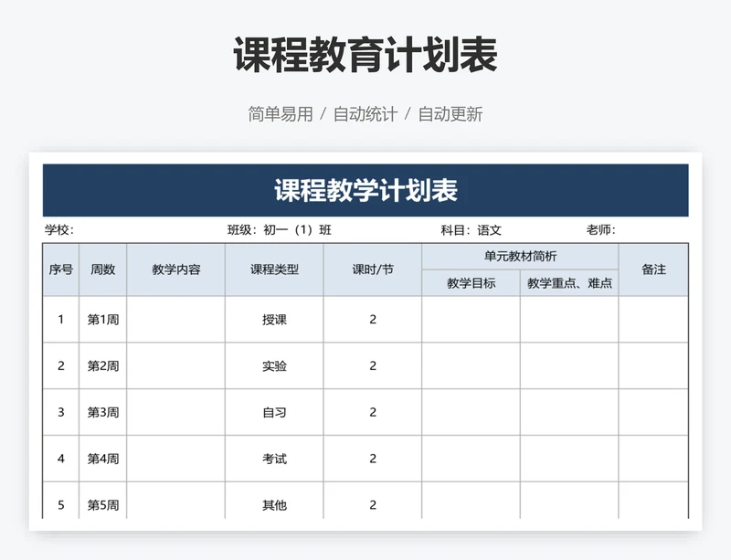Click the empty 教学内容 cell in 第1周 row

175,320
